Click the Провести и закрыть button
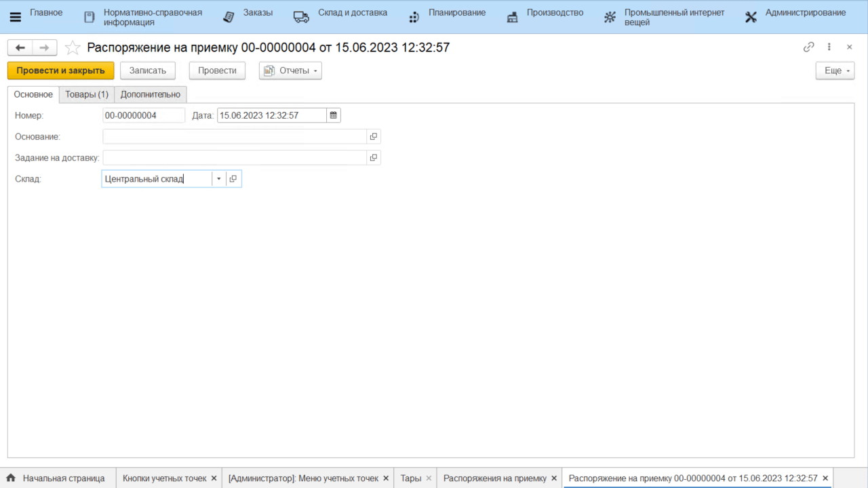 (60, 70)
